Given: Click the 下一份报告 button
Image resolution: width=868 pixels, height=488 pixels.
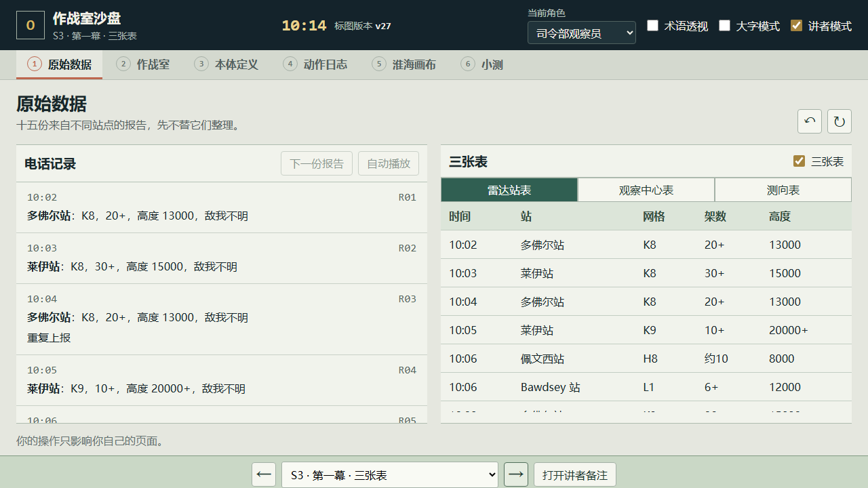Looking at the screenshot, I should [317, 163].
